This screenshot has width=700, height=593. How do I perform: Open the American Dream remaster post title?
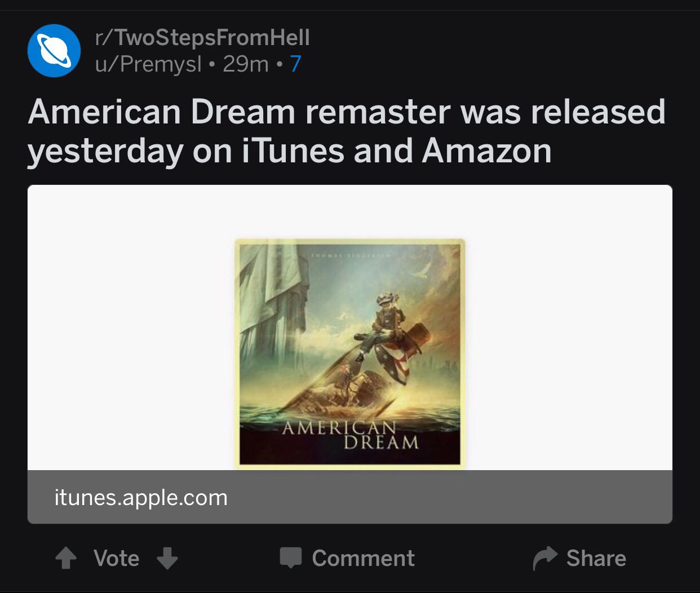347,131
